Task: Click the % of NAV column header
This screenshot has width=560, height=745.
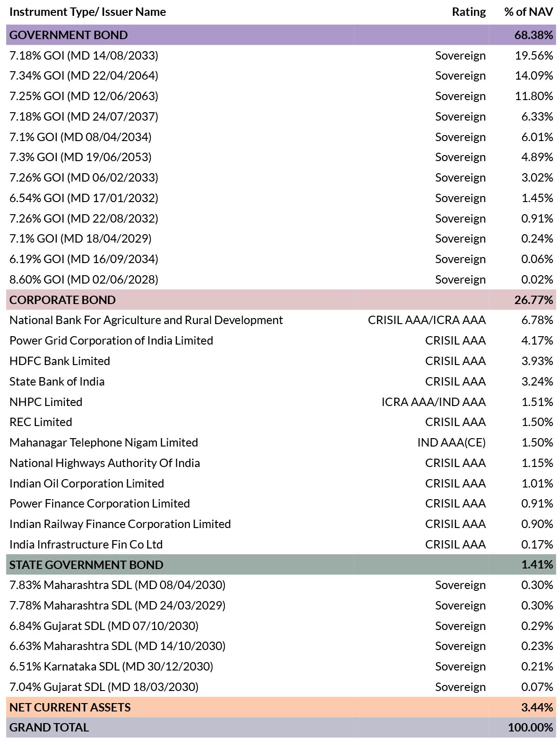Action: point(528,12)
